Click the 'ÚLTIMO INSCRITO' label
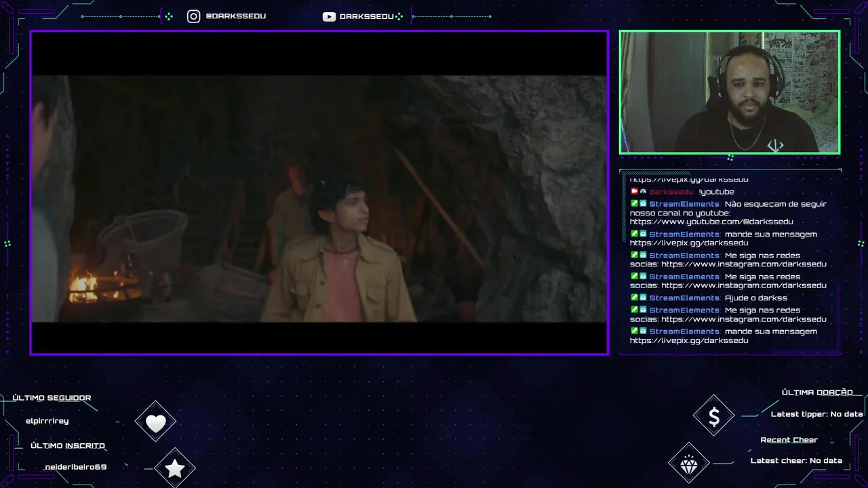868x488 pixels. click(x=68, y=446)
